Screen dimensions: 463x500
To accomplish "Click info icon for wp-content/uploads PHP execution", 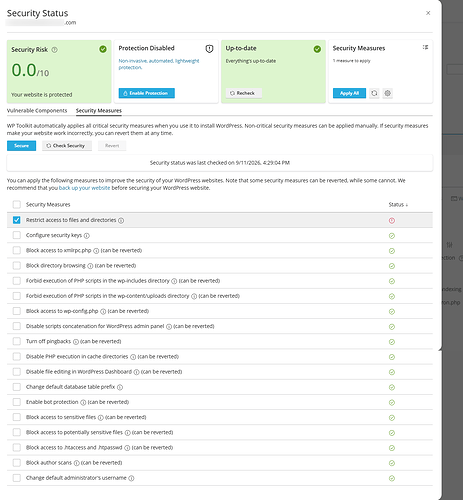I will pos(194,296).
